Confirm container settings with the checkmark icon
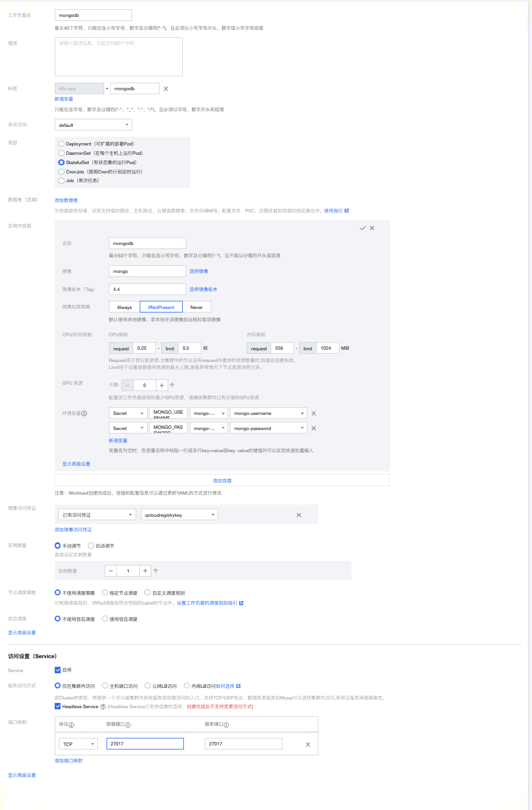This screenshot has height=810, width=532. [x=363, y=228]
